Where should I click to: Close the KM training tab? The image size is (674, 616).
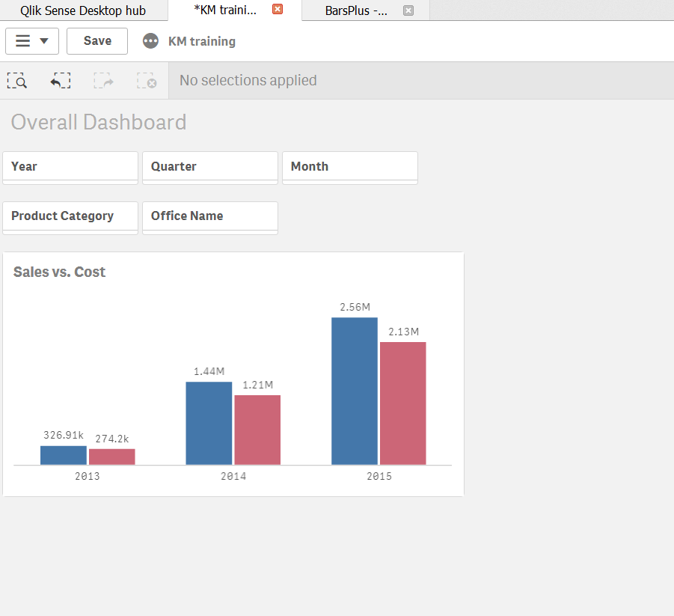[x=278, y=9]
